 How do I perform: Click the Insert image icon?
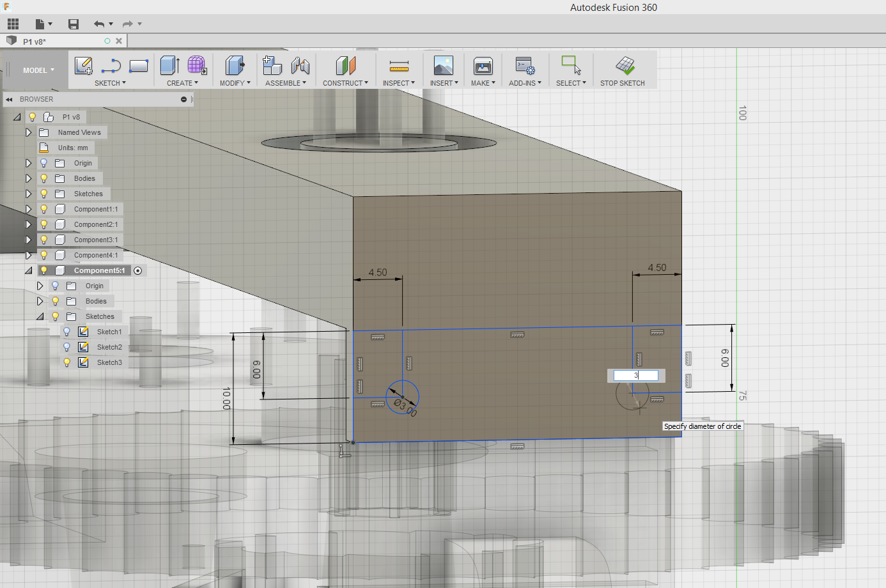(x=444, y=65)
